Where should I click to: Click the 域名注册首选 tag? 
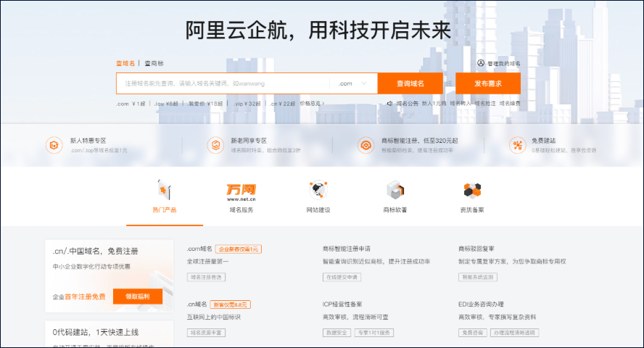click(206, 278)
